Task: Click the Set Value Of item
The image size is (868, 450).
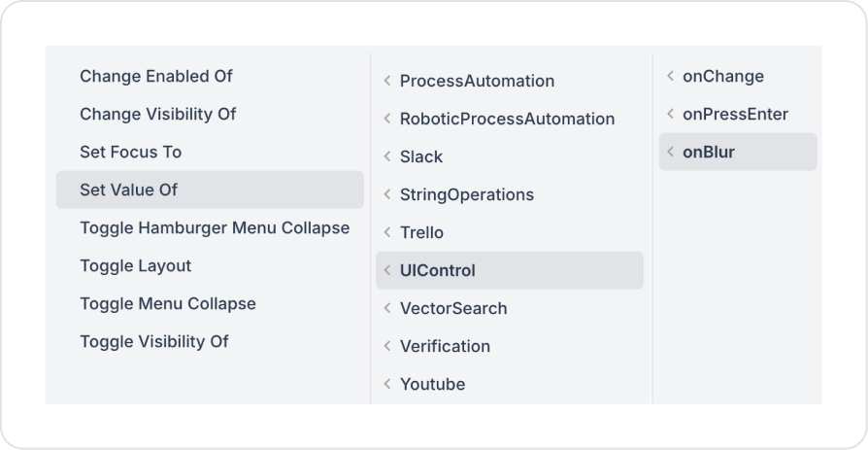Action: pos(129,190)
